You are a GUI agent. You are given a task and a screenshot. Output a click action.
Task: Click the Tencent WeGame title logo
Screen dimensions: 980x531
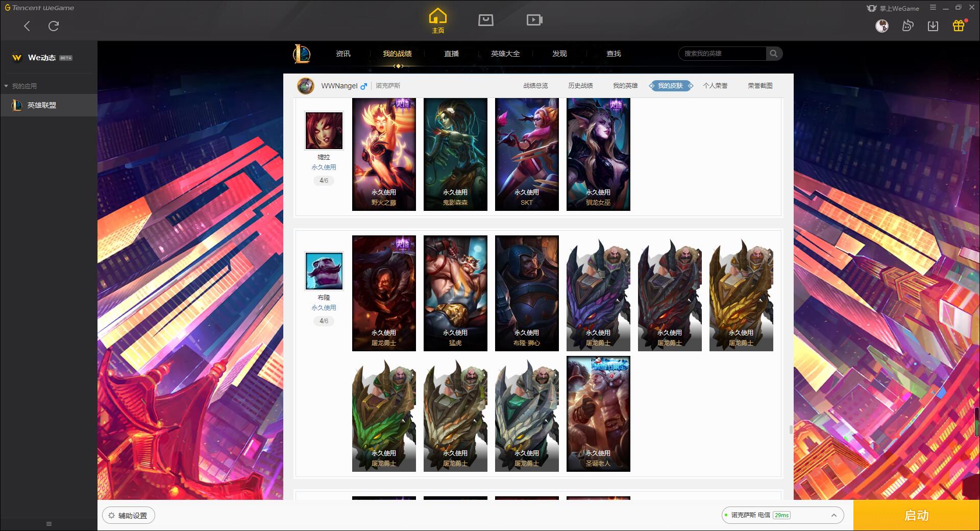click(x=39, y=8)
